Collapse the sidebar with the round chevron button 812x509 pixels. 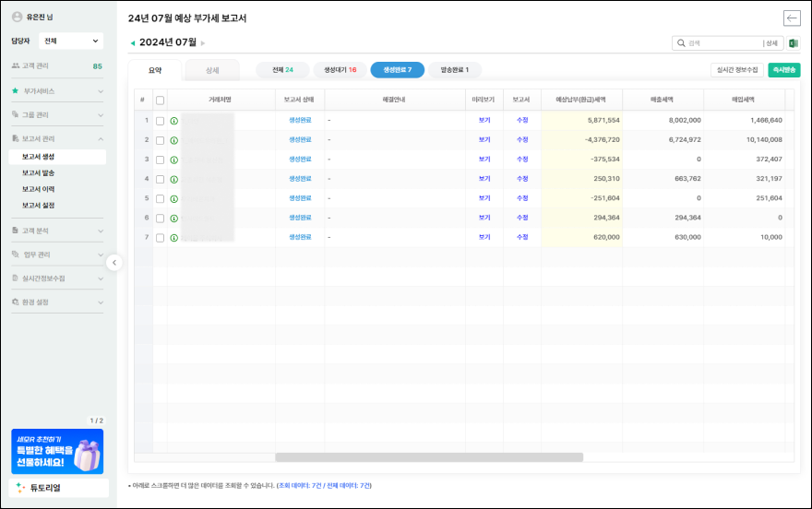(x=114, y=263)
